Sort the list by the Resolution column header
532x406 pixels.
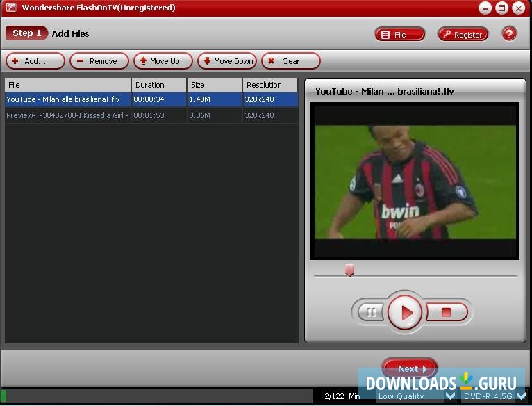[x=270, y=85]
